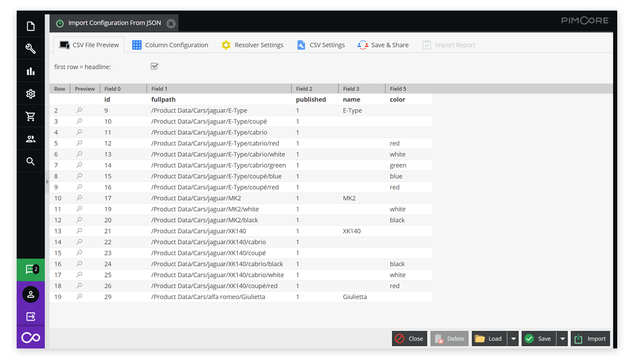The height and width of the screenshot is (364, 630).
Task: Switch to the CSV Settings tab
Action: tap(321, 44)
